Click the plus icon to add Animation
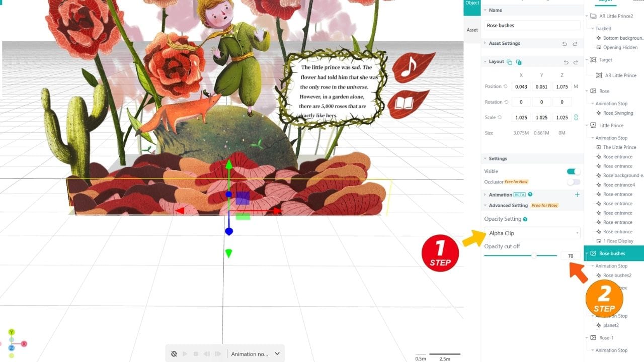Viewport: 644px width, 362px height. click(577, 195)
